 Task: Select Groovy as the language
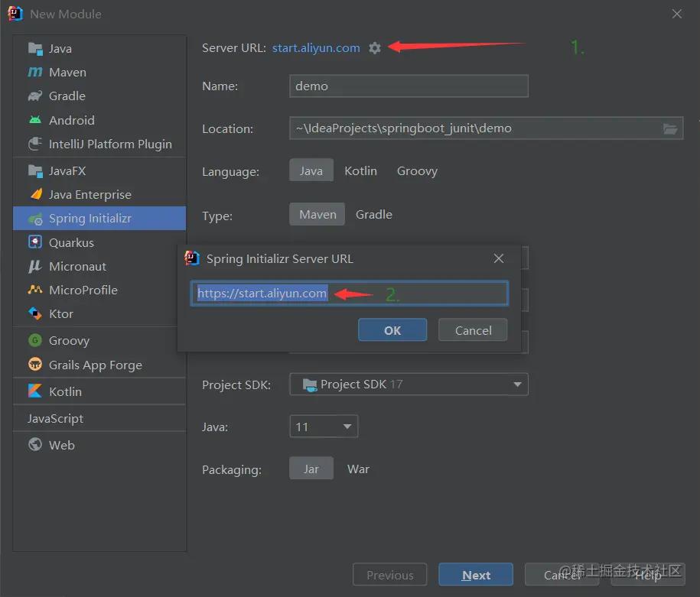coord(418,171)
